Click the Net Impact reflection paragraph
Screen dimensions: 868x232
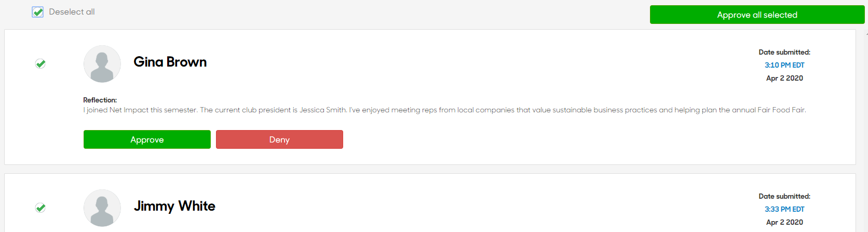click(444, 110)
